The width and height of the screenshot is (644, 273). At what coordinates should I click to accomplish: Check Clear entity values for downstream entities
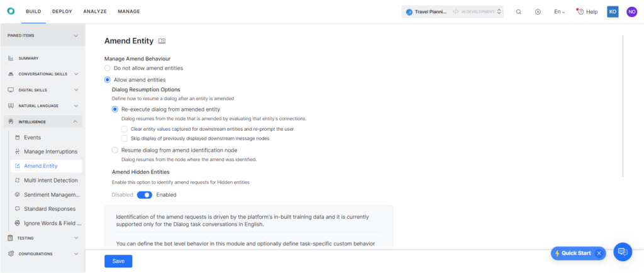coord(125,129)
